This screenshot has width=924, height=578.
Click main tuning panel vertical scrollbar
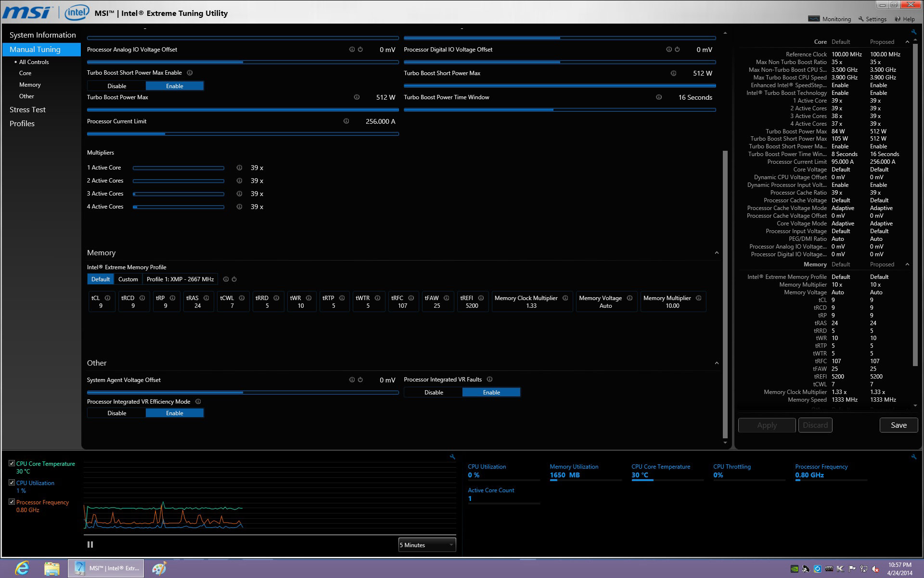[725, 294]
